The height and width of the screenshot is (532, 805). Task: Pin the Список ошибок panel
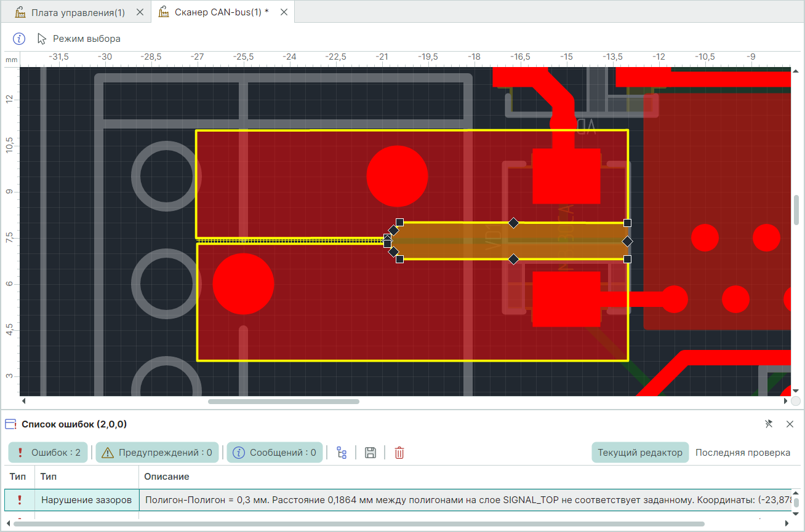[769, 424]
